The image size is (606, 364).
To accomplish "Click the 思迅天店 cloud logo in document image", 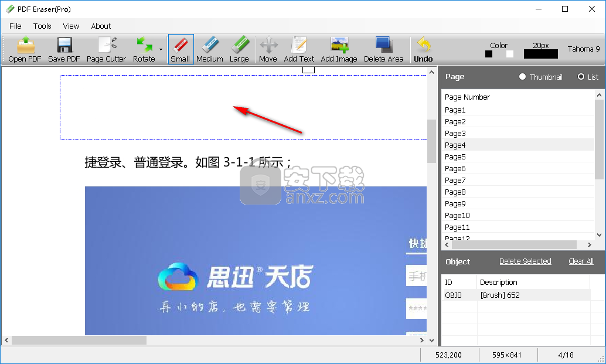I will click(x=178, y=277).
